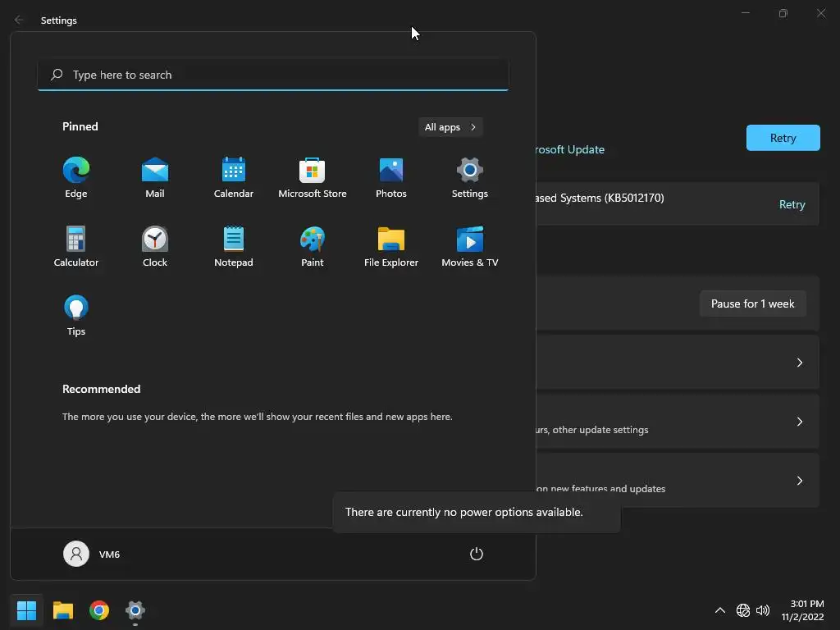Open the Clock app

coord(155,246)
